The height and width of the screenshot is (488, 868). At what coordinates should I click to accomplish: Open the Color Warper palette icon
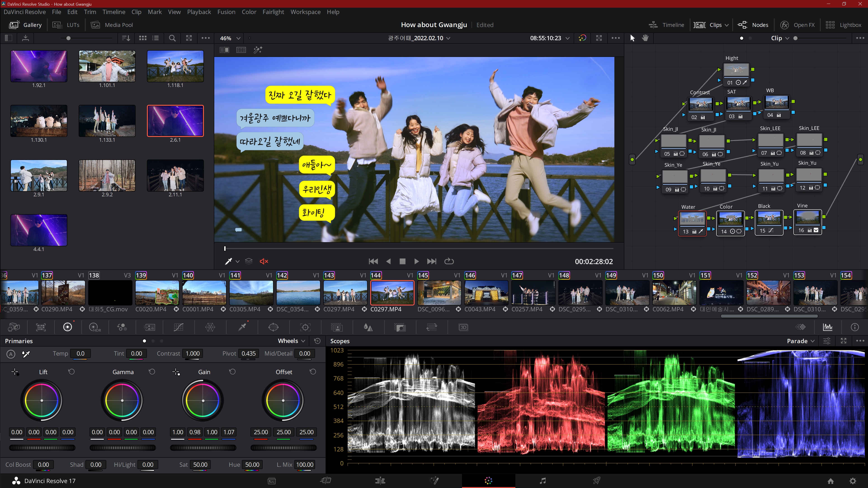[210, 327]
